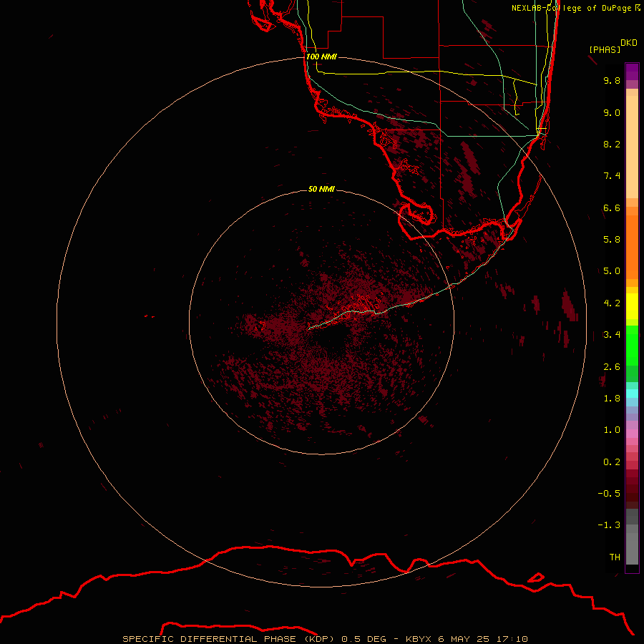Viewport: 644px width, 644px height.
Task: Click the "100 NMI" range ring label
Action: click(321, 57)
